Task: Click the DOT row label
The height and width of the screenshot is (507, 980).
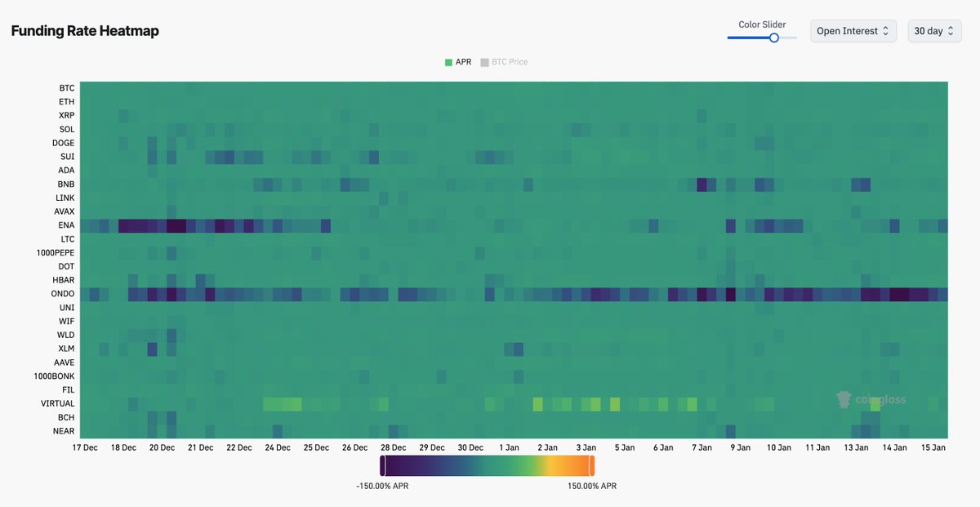Action: click(x=67, y=267)
